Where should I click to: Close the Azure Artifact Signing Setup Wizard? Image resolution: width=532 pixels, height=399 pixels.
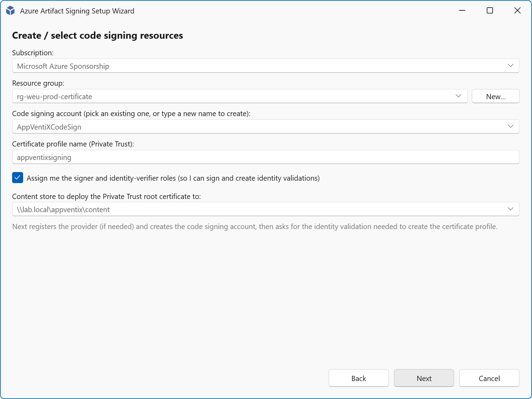517,11
